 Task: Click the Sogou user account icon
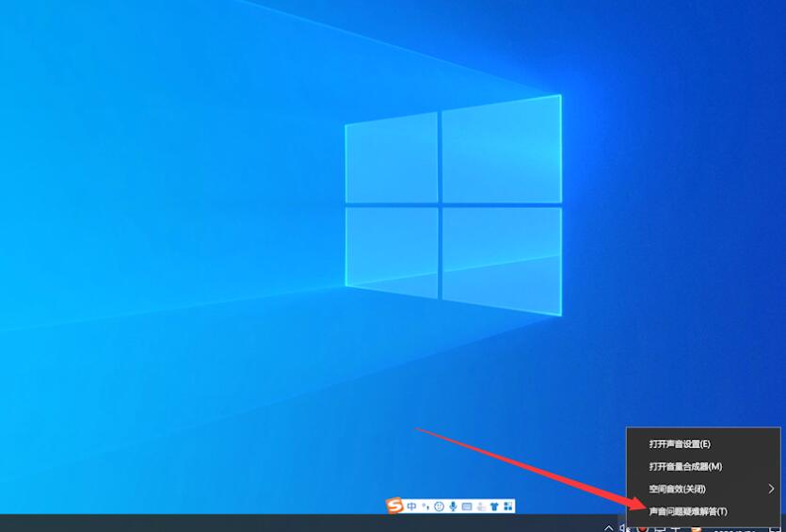(481, 507)
